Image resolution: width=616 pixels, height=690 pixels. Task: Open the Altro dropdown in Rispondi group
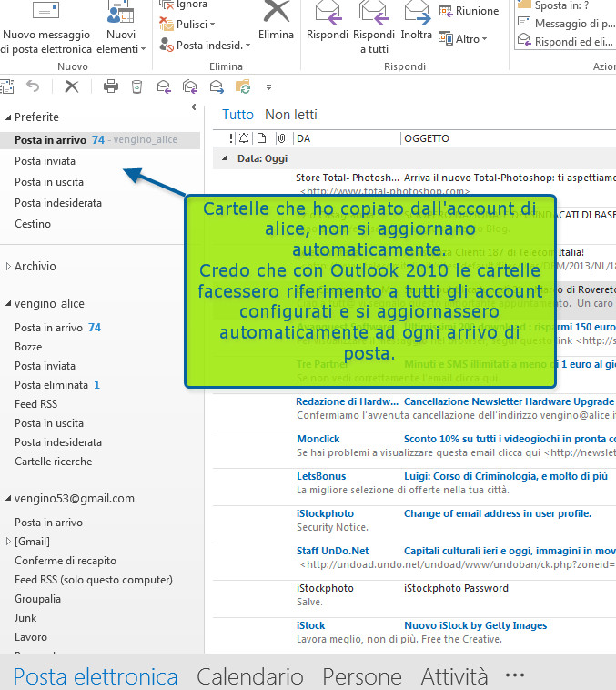(x=463, y=39)
